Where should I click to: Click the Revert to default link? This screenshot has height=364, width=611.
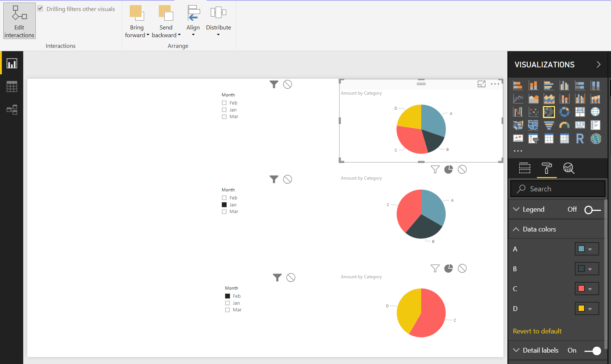coord(537,331)
